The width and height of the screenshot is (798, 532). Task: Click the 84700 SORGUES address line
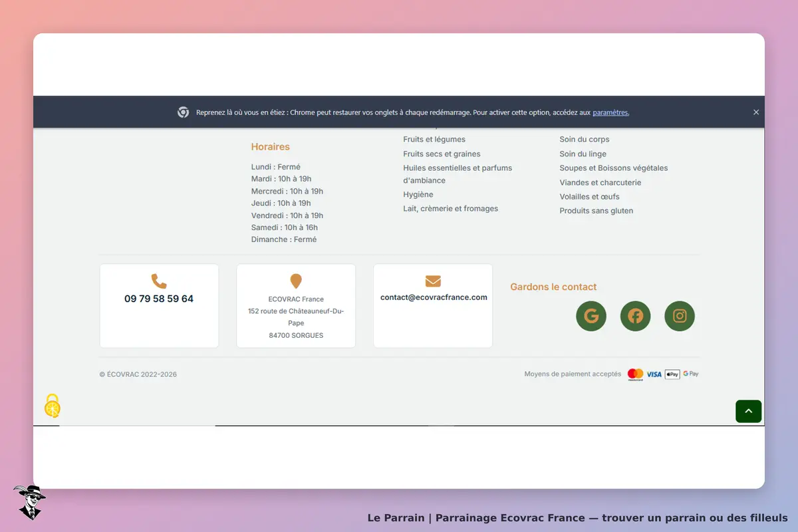(x=296, y=335)
